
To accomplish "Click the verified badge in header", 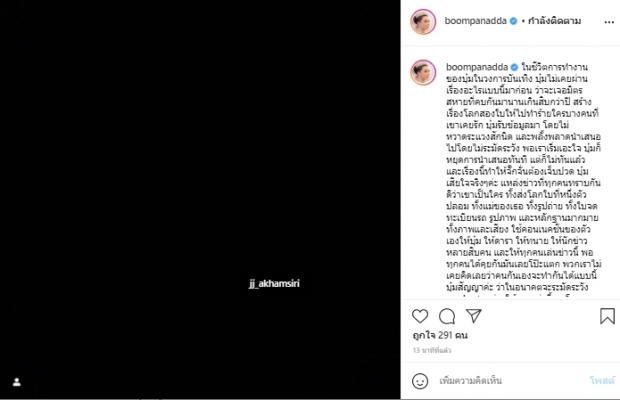I will point(513,21).
